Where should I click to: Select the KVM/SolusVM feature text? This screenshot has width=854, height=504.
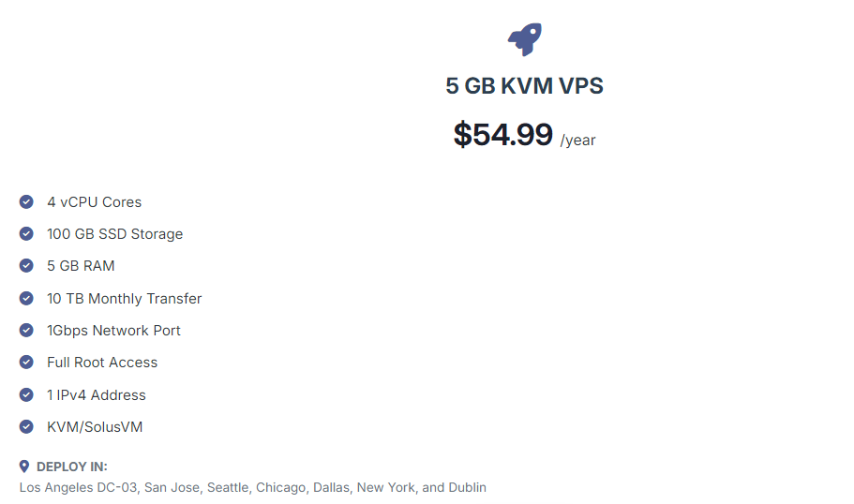point(95,427)
